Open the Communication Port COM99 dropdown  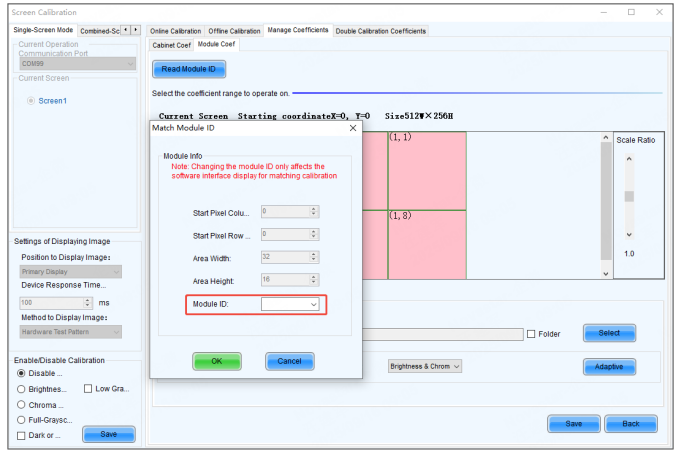point(78,64)
